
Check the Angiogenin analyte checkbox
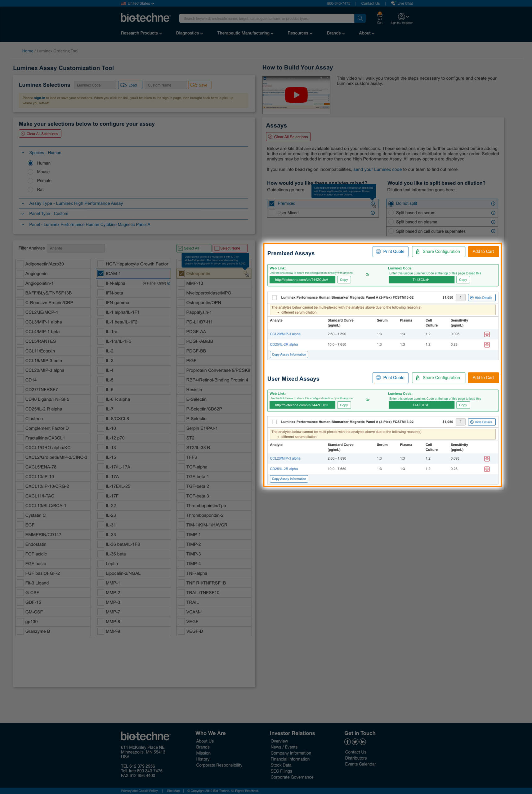[20, 273]
